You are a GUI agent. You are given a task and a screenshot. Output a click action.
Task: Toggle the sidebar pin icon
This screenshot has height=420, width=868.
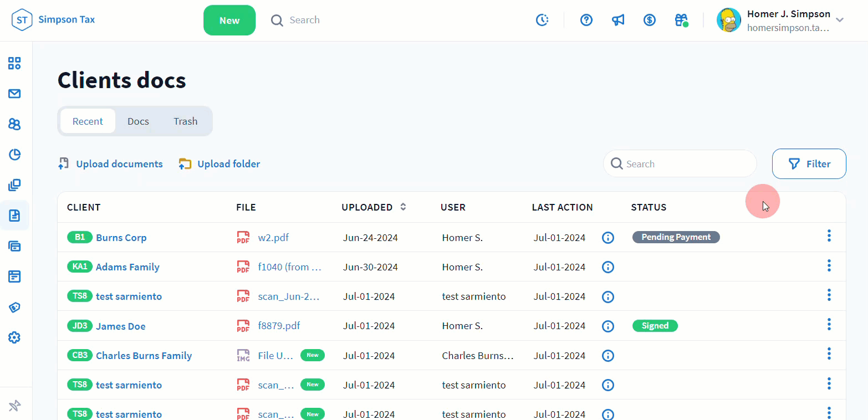[x=14, y=406]
